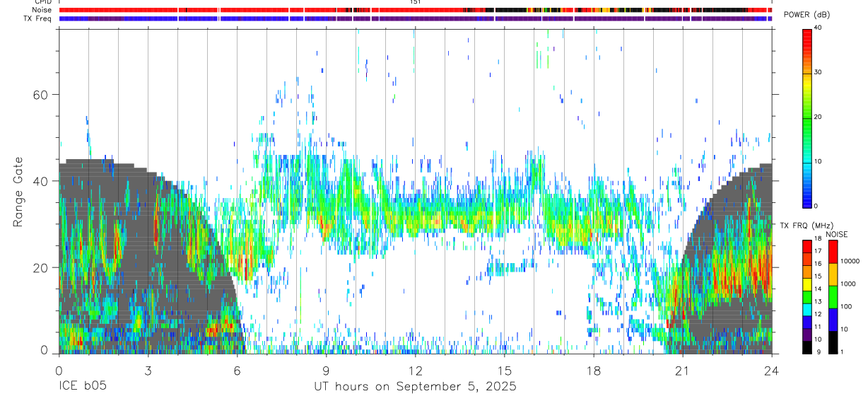
Task: Click the x-axis tick label 12
Action: coord(415,371)
